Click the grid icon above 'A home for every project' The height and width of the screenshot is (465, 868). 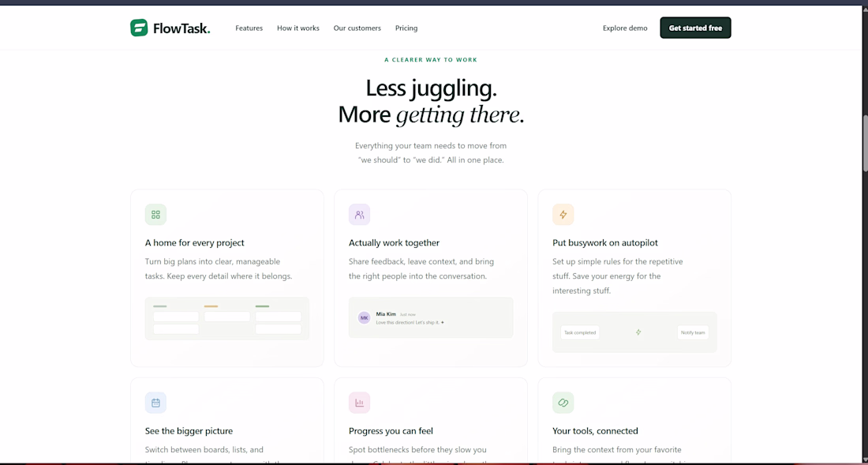tap(155, 214)
